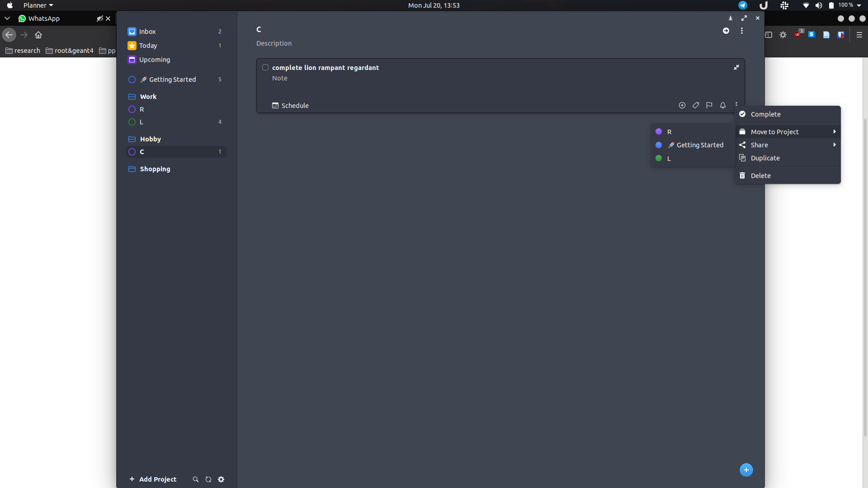Check off 'complete lion rampant regardant'

click(265, 67)
